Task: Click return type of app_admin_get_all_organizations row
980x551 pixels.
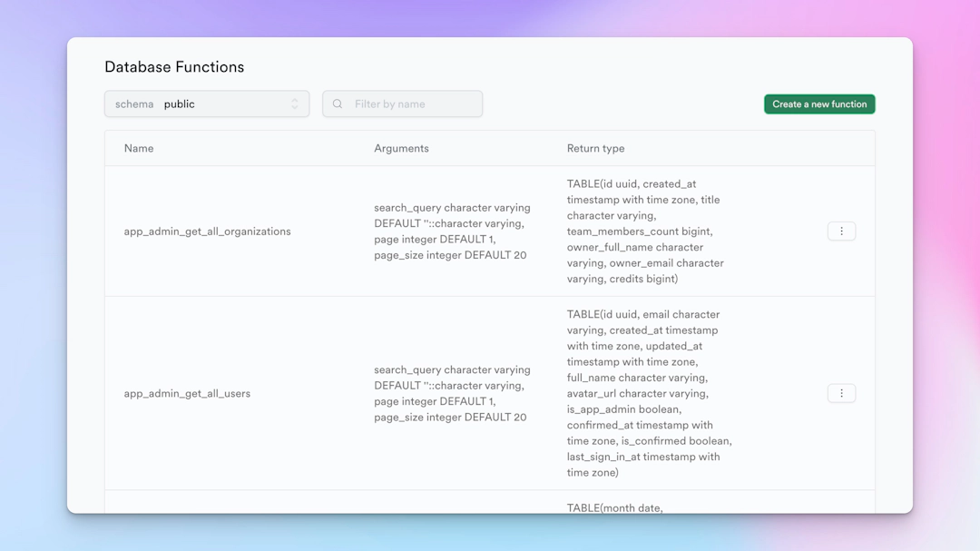Action: click(645, 231)
